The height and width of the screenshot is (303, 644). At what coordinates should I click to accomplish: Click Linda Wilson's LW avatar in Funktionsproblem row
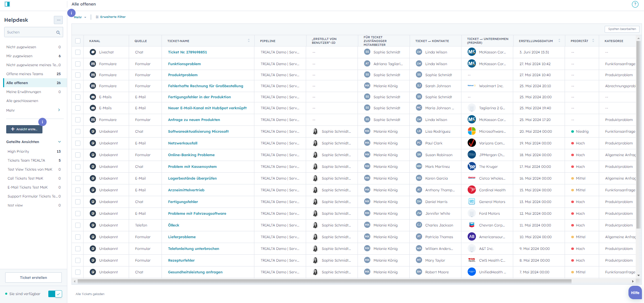pos(419,64)
